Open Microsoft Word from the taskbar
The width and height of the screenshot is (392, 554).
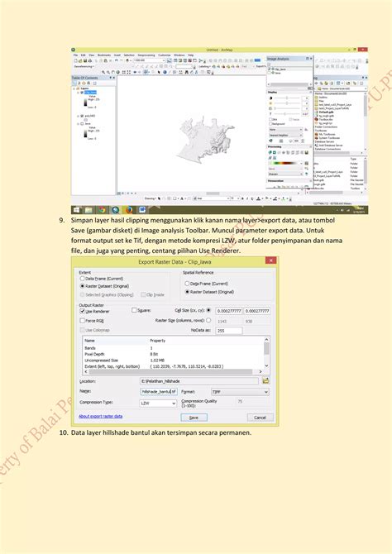(x=142, y=210)
